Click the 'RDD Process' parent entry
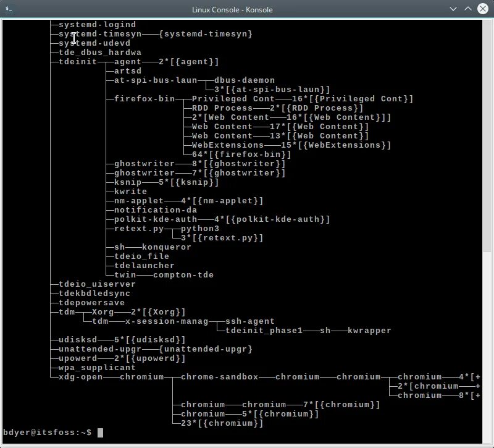 [222, 108]
